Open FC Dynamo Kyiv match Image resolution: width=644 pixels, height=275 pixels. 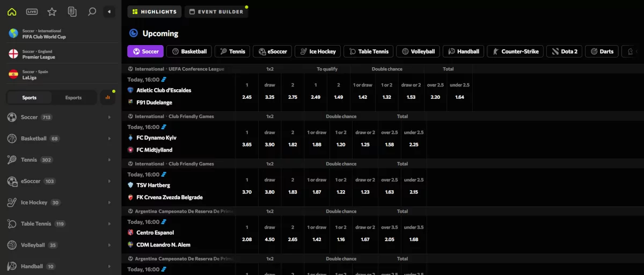[157, 137]
